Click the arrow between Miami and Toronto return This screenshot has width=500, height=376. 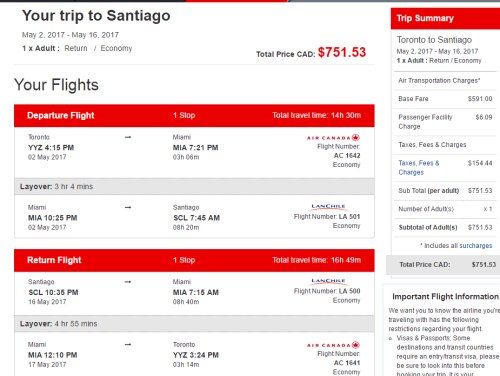[128, 344]
